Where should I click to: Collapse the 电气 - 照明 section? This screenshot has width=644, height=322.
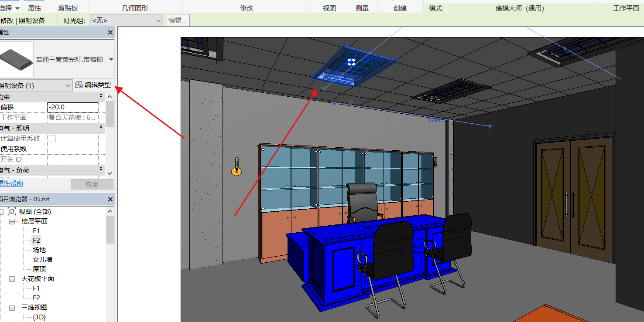tap(101, 128)
